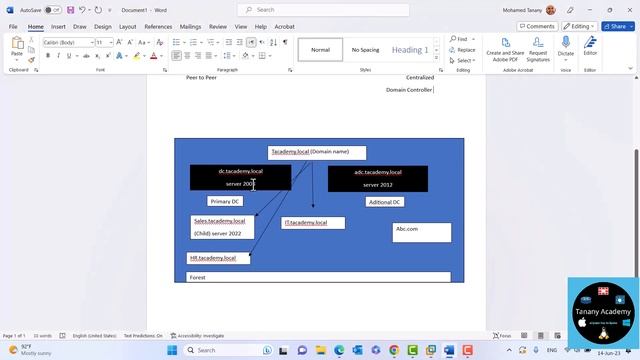This screenshot has width=640, height=360.
Task: Click the Undo arrow
Action: click(x=82, y=10)
